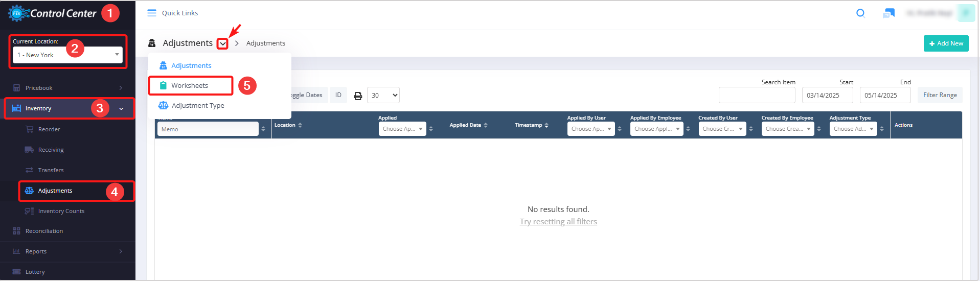Screen dimensions: 980x281
Task: Click the Add New button
Action: click(x=946, y=43)
